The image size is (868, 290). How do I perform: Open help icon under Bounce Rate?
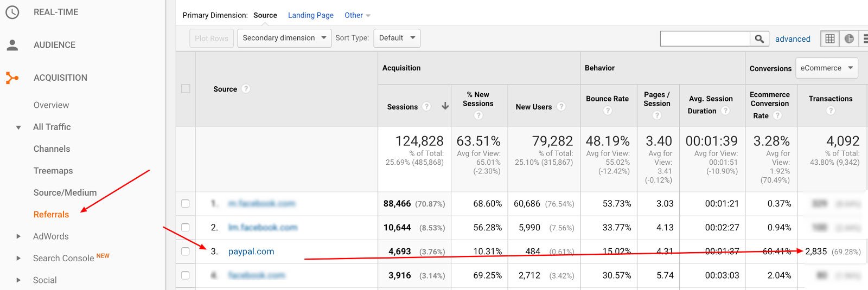[x=608, y=110]
